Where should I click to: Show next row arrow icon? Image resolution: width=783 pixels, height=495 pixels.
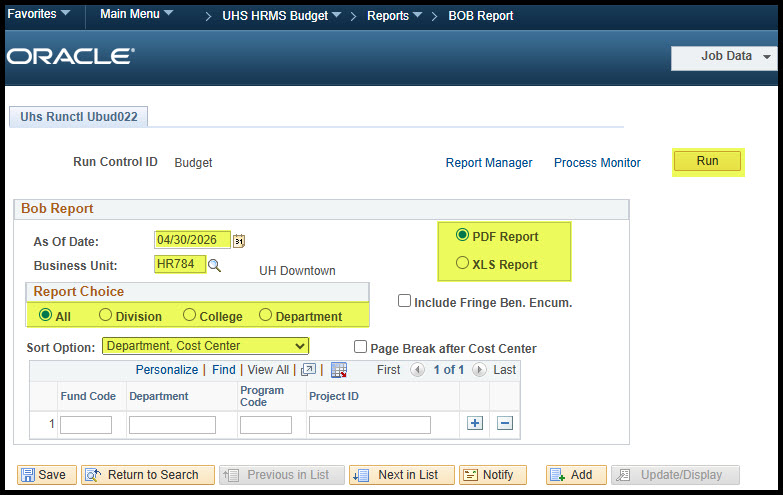(479, 370)
